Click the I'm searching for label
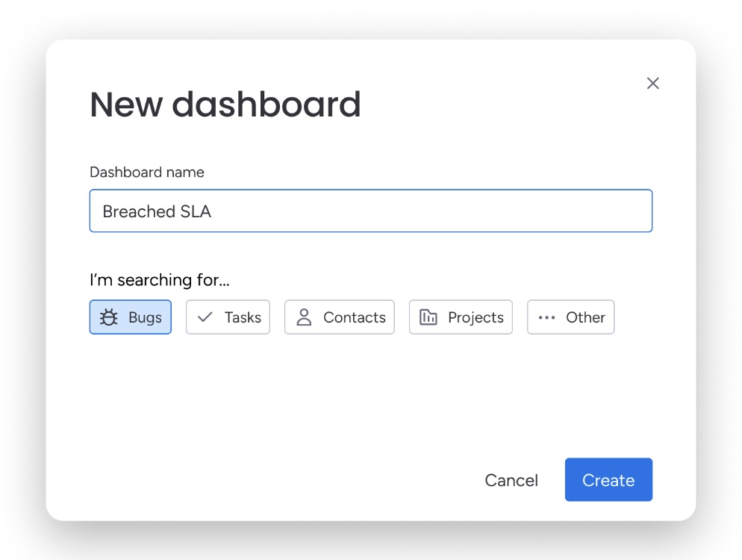742x560 pixels. pyautogui.click(x=159, y=279)
